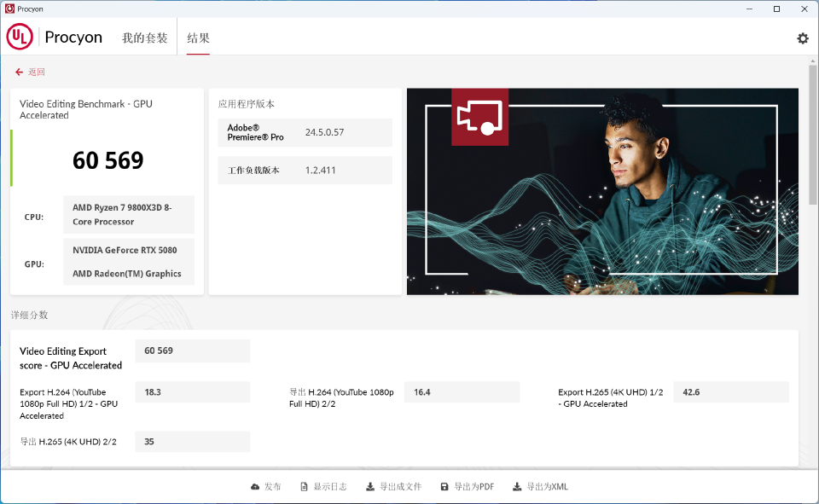This screenshot has height=504, width=819.
Task: Click the NVIDIA GeForce RTX 5080 text
Action: 125,250
